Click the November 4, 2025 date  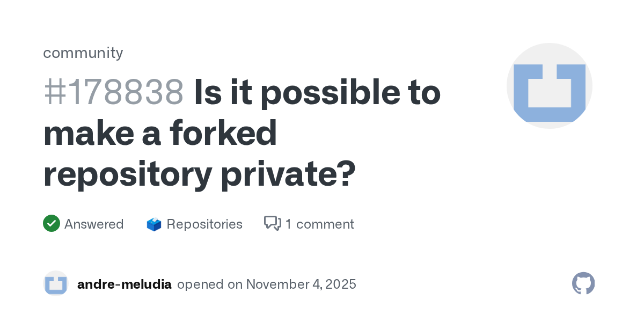(x=301, y=284)
